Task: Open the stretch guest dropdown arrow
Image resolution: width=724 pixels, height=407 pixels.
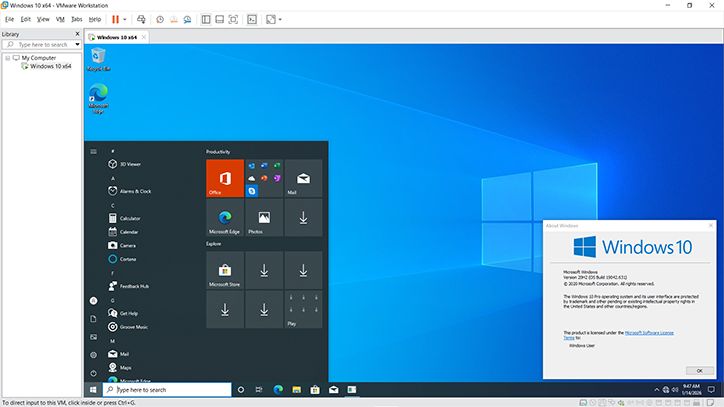Action: tap(280, 19)
